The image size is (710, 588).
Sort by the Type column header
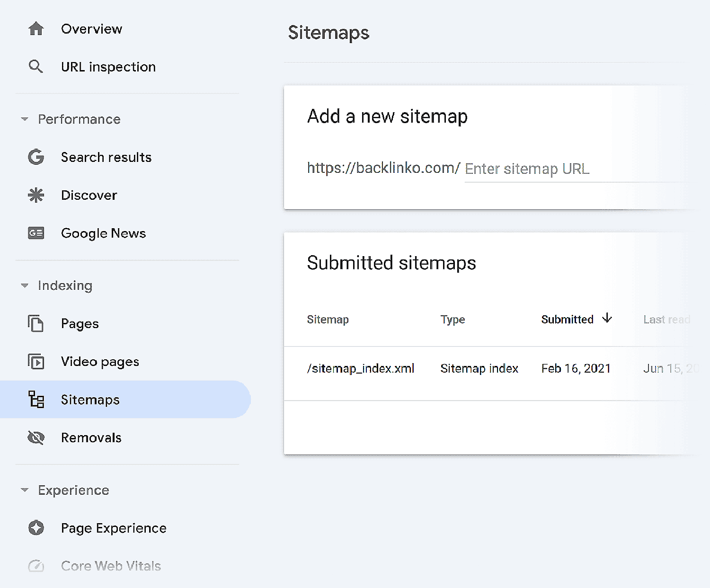tap(453, 320)
